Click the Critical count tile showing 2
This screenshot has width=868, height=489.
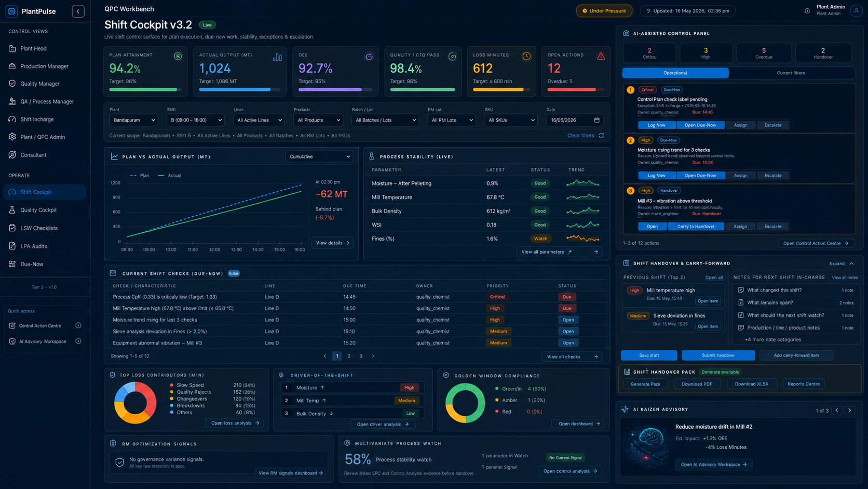tap(649, 53)
